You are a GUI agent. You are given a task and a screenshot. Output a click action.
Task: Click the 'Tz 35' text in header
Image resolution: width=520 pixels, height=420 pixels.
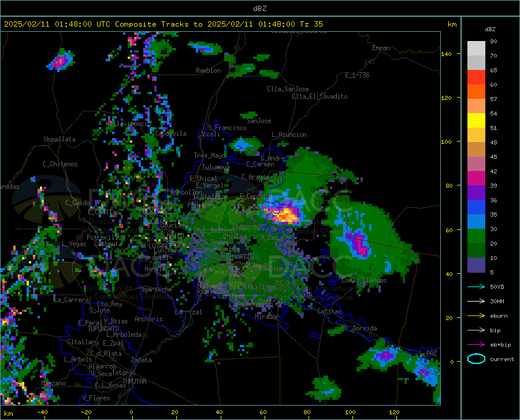pyautogui.click(x=311, y=24)
